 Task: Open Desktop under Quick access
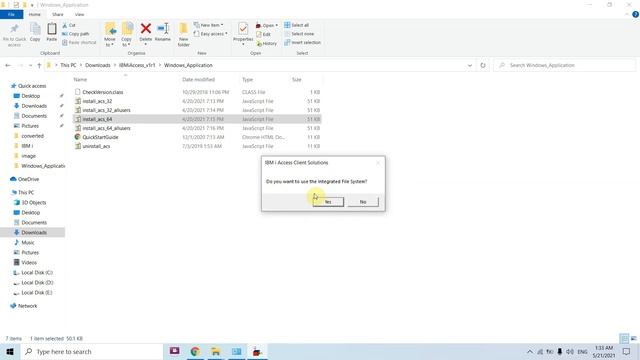click(31, 96)
